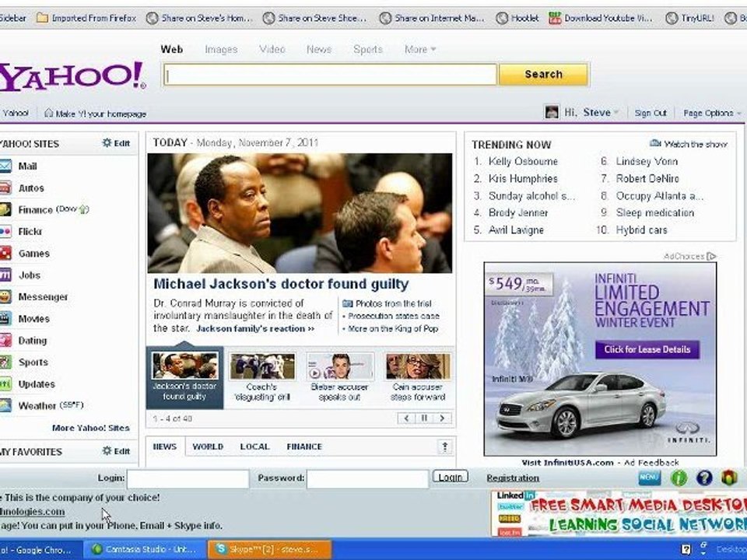Open the Games icon
747x560 pixels.
pyautogui.click(x=5, y=254)
